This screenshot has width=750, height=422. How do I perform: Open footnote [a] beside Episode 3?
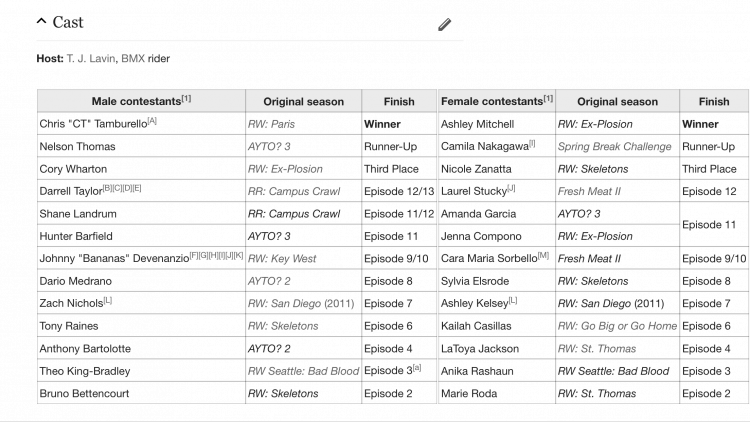[x=417, y=367]
